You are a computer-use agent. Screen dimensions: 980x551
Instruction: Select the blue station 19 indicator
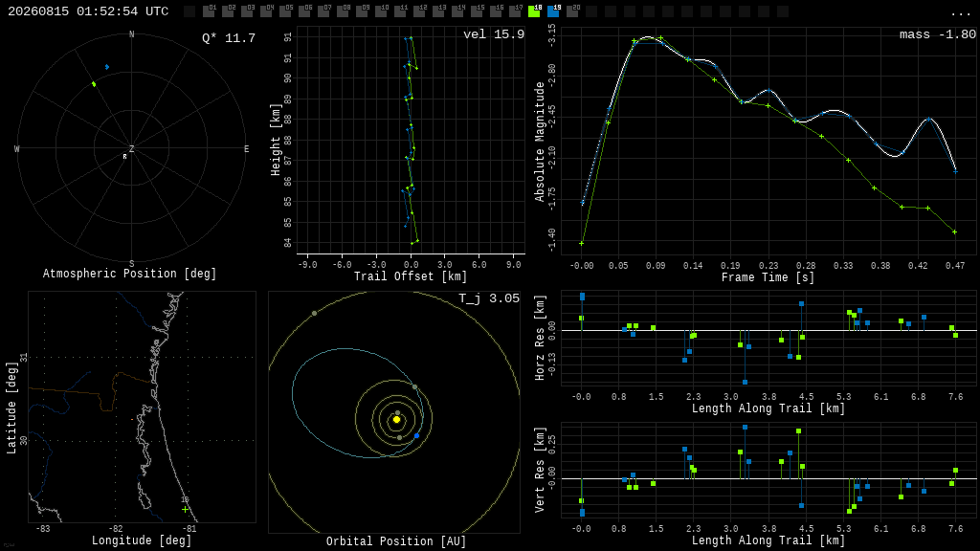pos(554,11)
